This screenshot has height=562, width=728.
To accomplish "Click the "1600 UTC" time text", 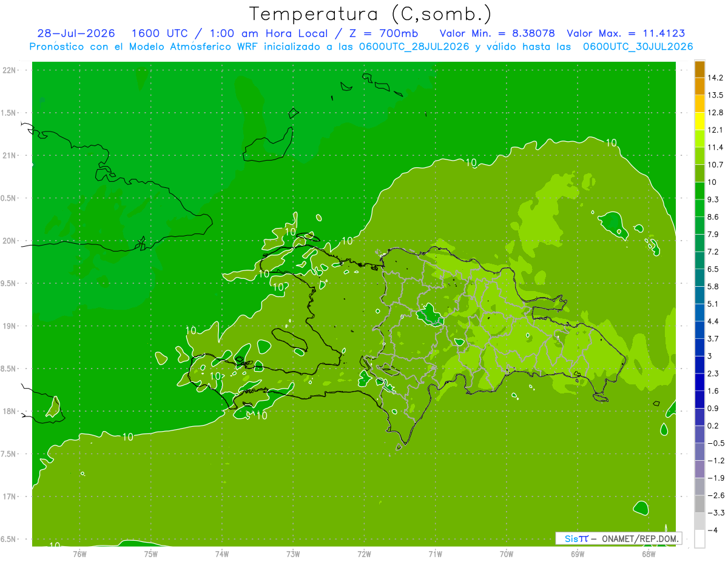I will [x=160, y=33].
